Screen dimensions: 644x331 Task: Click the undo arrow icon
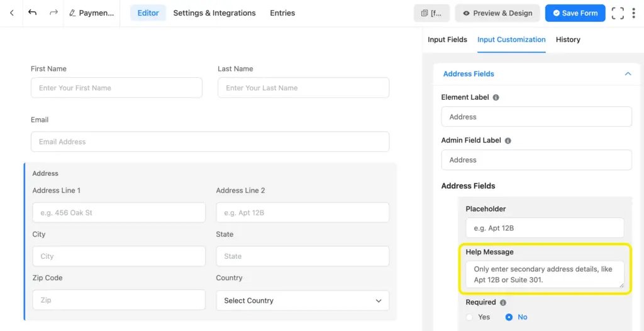click(x=33, y=13)
